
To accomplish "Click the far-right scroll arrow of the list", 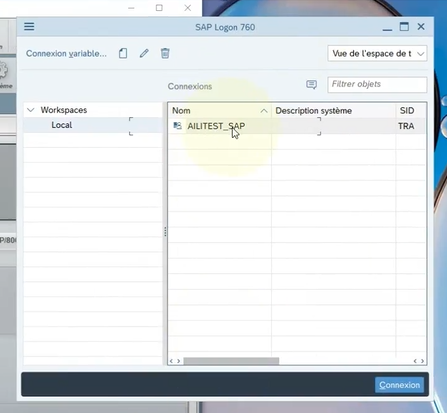I will [x=422, y=361].
